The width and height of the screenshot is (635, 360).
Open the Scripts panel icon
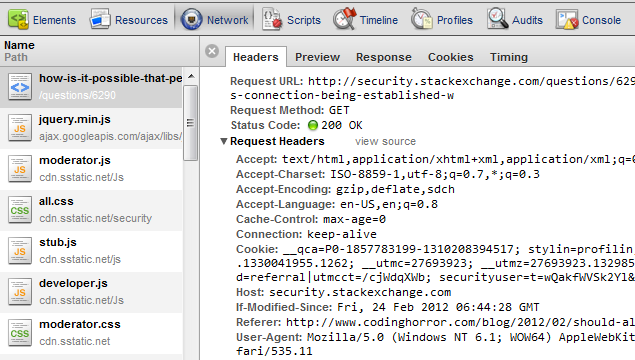point(271,19)
